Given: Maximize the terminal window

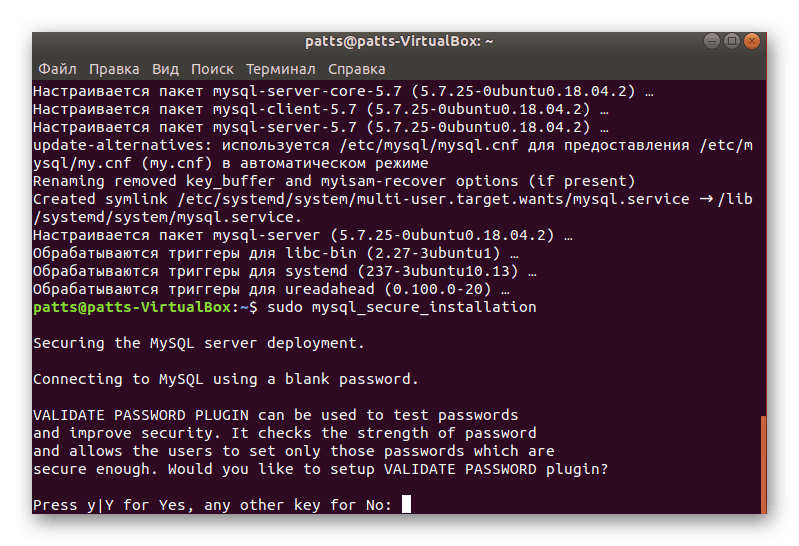Looking at the screenshot, I should pyautogui.click(x=731, y=41).
